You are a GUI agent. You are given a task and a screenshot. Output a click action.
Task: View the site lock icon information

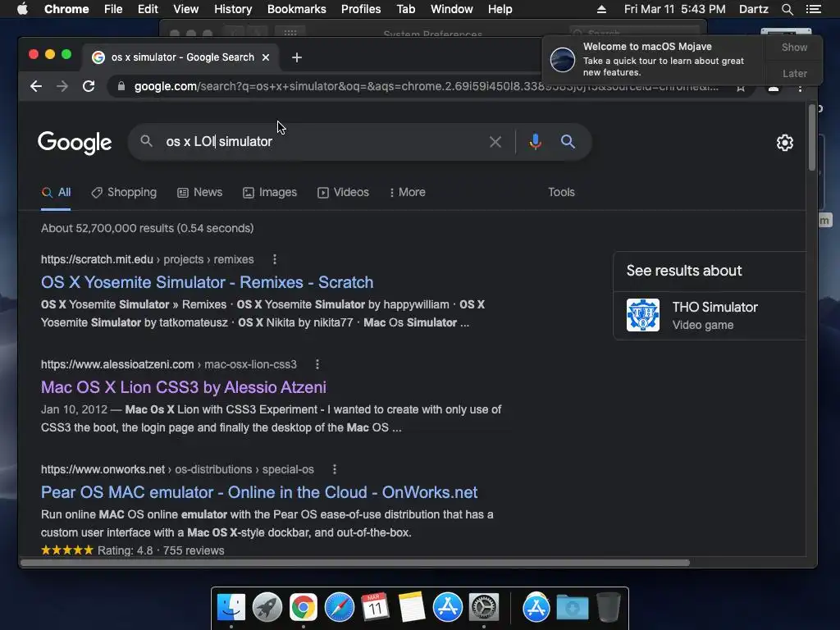click(x=121, y=86)
